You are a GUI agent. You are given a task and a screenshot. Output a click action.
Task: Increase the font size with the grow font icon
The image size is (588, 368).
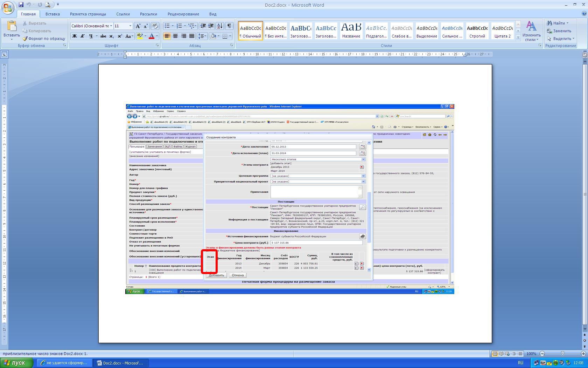pos(138,26)
